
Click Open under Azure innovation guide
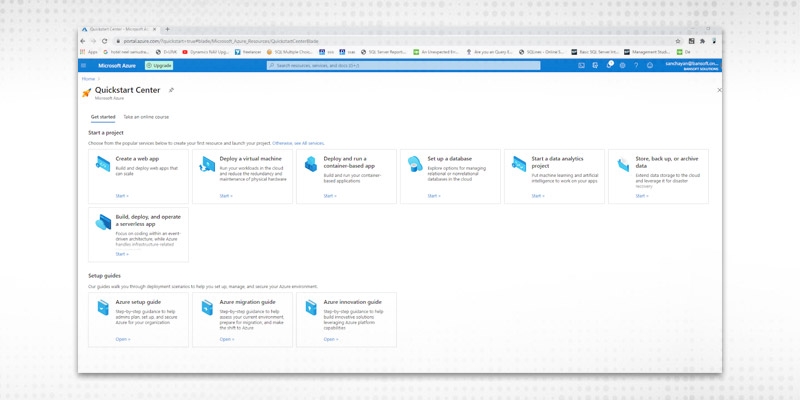[331, 339]
